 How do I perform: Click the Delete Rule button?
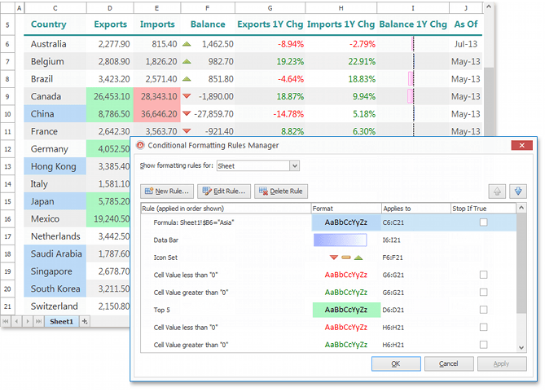(280, 192)
